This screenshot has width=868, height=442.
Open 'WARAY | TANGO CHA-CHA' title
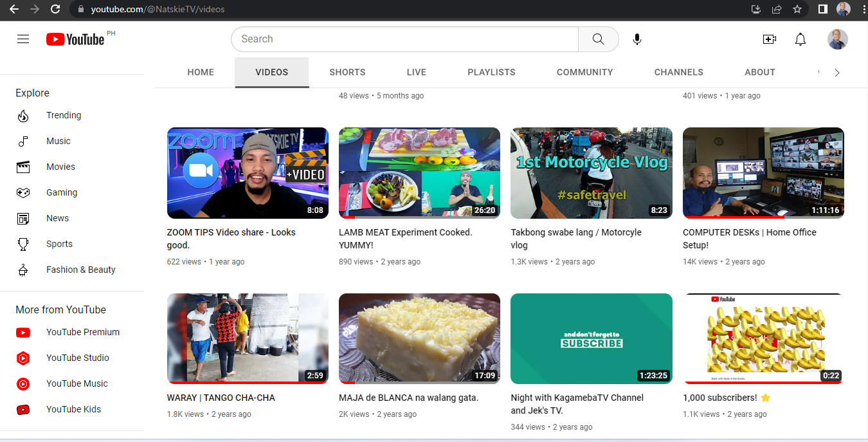[x=221, y=398]
